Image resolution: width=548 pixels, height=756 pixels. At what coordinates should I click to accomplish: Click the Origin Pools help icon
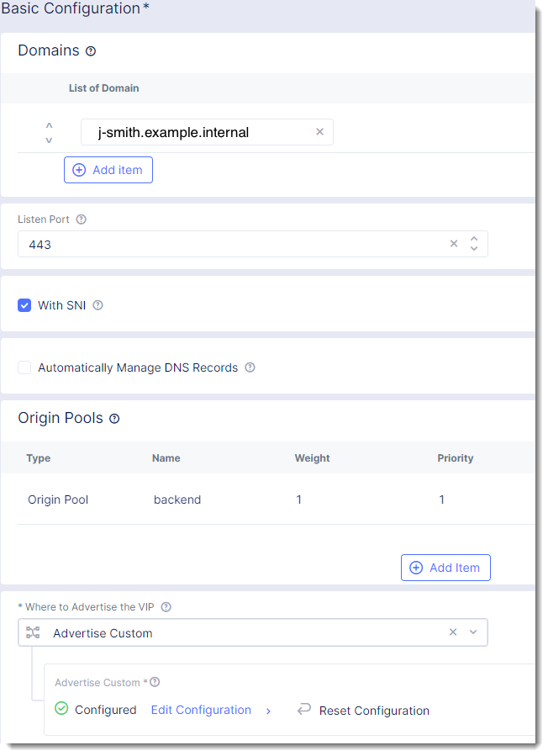pos(114,419)
